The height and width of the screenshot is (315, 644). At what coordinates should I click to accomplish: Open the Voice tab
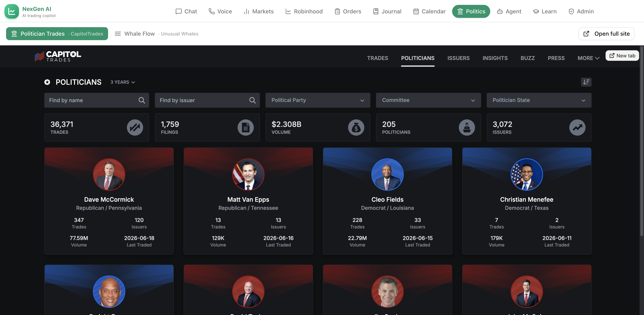(x=220, y=11)
